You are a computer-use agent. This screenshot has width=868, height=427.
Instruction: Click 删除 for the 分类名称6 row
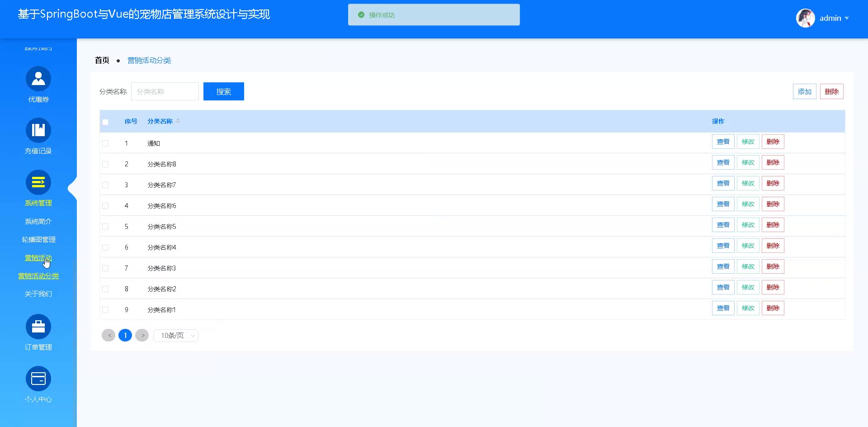point(773,204)
